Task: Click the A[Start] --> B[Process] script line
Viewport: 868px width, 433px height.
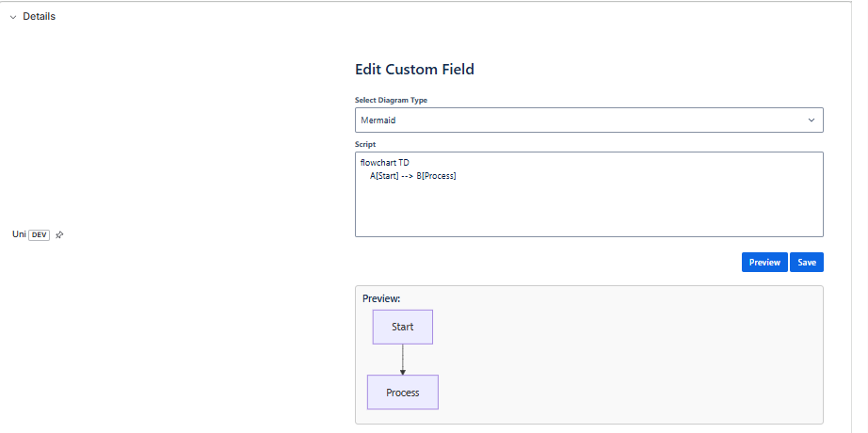Action: [413, 176]
